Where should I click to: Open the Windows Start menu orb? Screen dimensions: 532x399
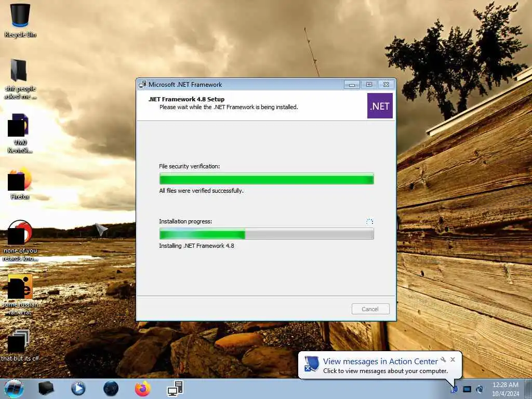click(x=14, y=389)
